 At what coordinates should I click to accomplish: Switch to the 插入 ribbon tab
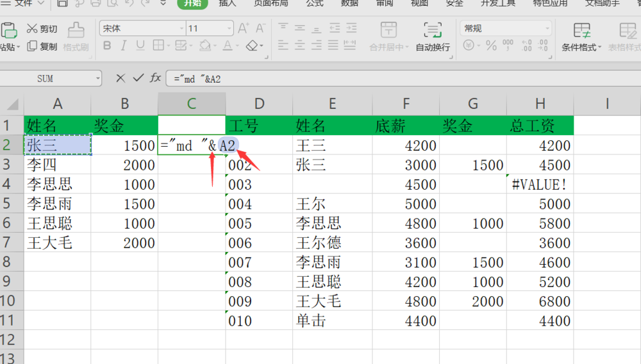228,3
